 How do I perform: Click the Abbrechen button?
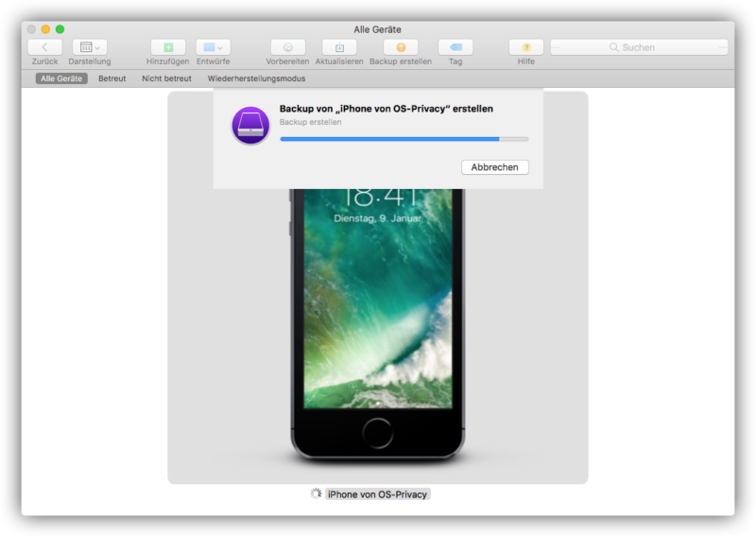pos(494,167)
